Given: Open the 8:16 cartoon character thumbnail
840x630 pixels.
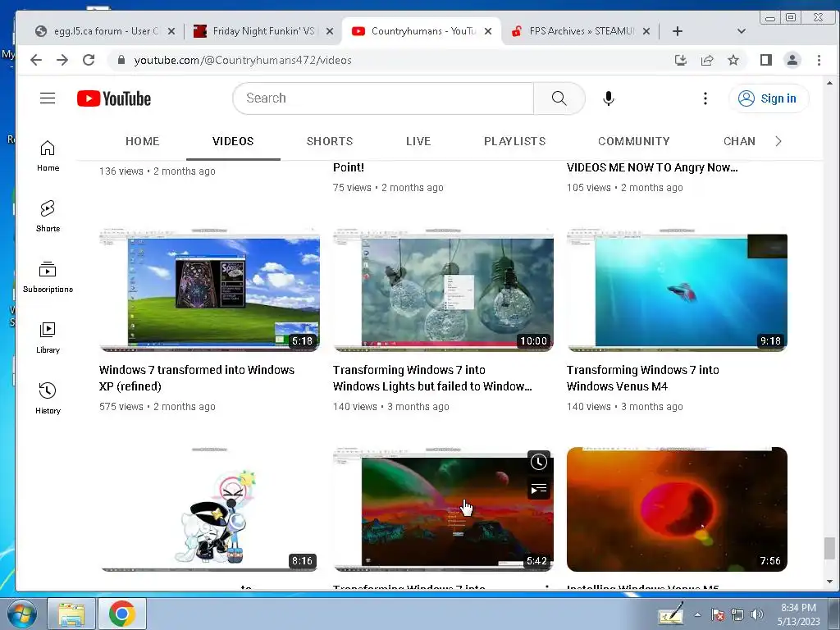Looking at the screenshot, I should (209, 509).
